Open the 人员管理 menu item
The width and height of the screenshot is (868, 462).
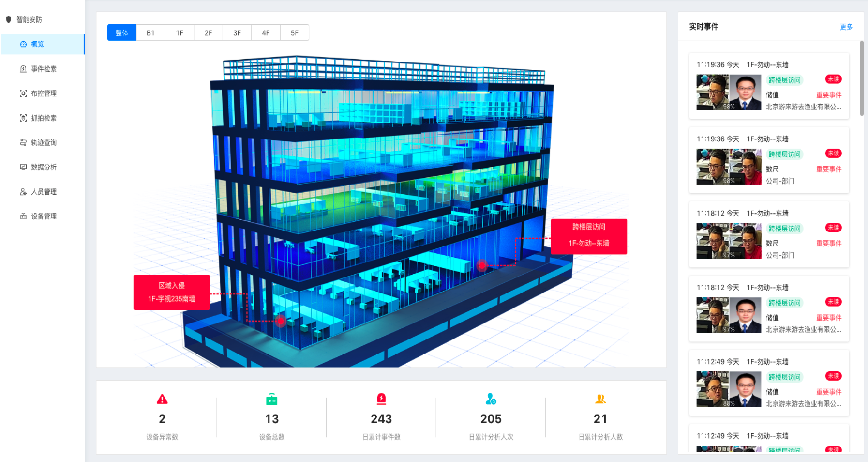tap(43, 192)
